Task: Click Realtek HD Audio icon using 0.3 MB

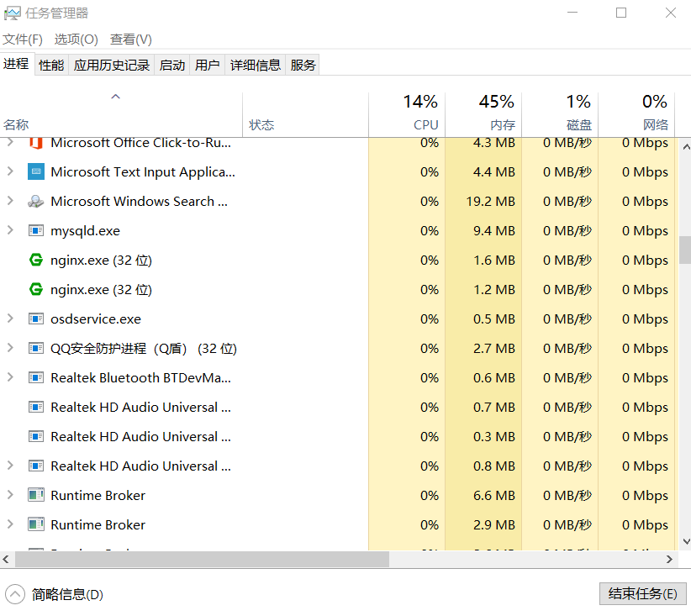Action: click(36, 436)
